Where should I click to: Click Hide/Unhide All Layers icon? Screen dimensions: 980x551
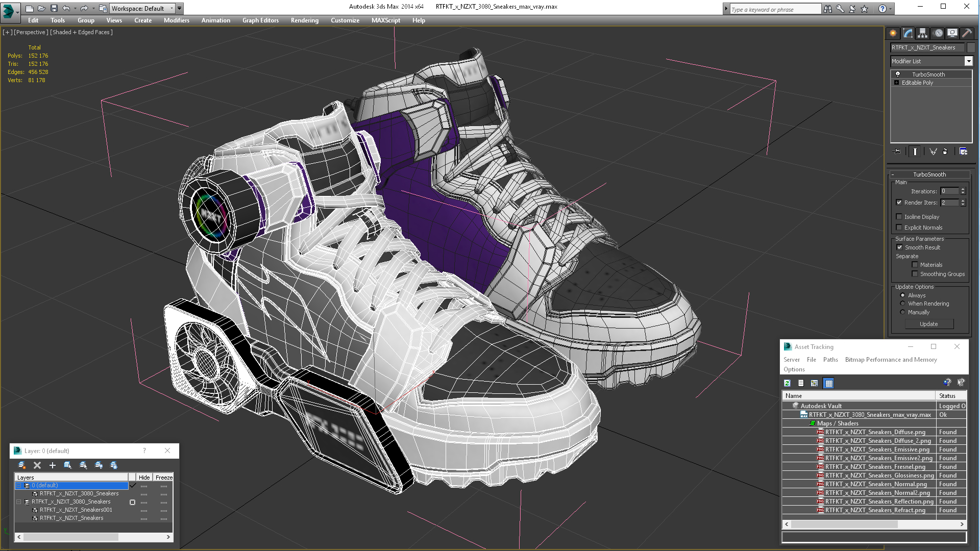pos(99,465)
